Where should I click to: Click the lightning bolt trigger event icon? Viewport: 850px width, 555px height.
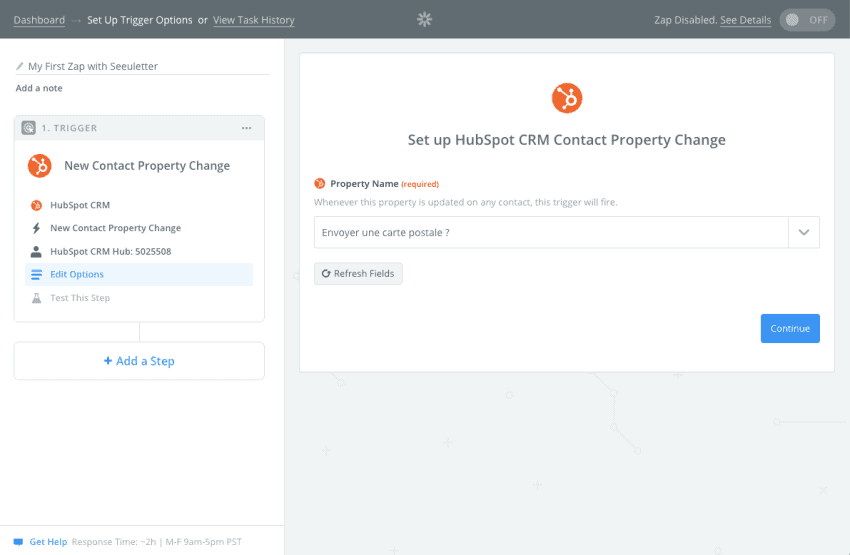point(36,228)
